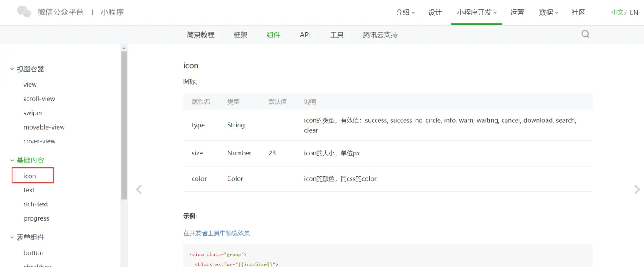Viewport: 644px width, 267px height.
Task: Switch to the 框架 tab
Action: pyautogui.click(x=240, y=35)
